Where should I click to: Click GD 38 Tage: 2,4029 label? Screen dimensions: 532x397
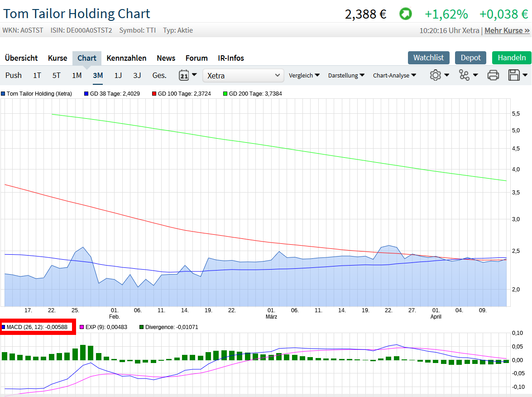coord(115,94)
